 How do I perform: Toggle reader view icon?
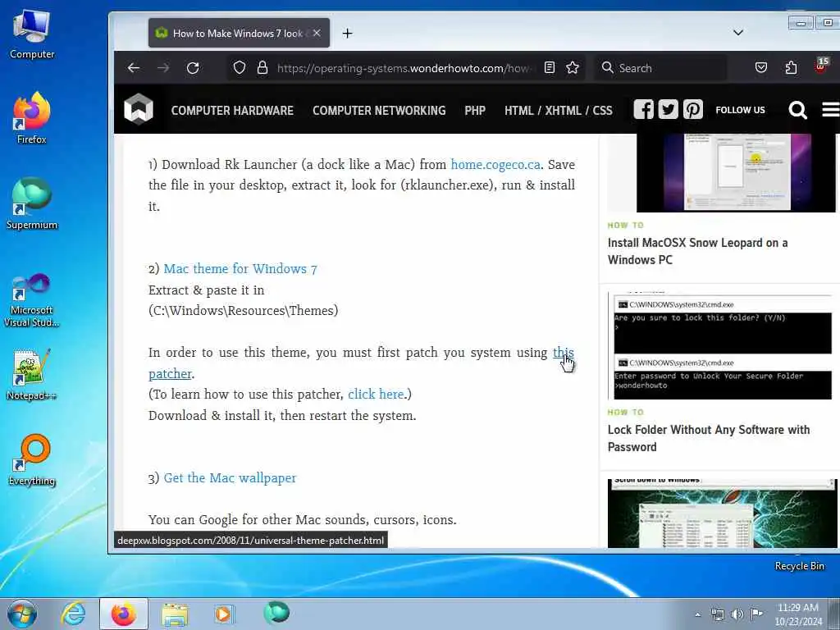549,67
